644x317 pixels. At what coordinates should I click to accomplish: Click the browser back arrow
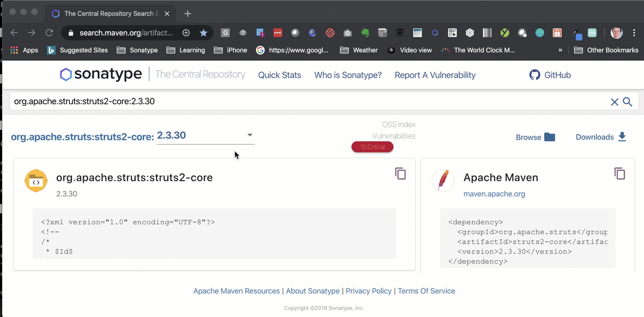point(14,33)
